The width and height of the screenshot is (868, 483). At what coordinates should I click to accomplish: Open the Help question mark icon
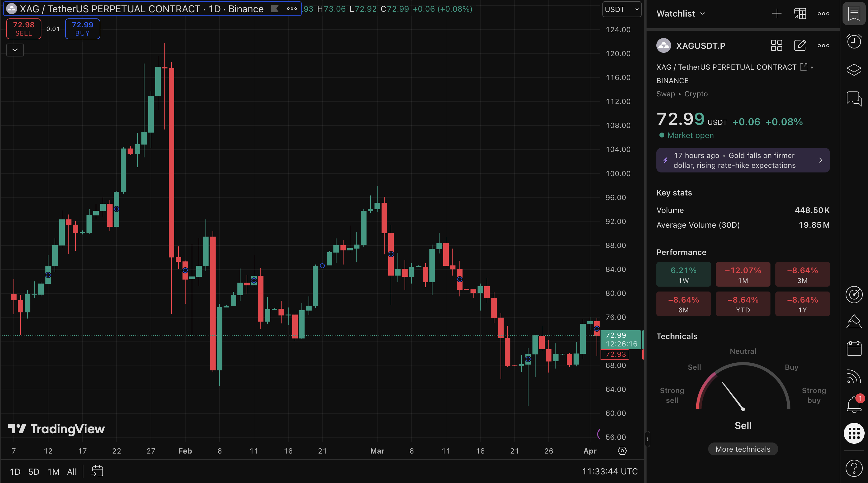[854, 468]
